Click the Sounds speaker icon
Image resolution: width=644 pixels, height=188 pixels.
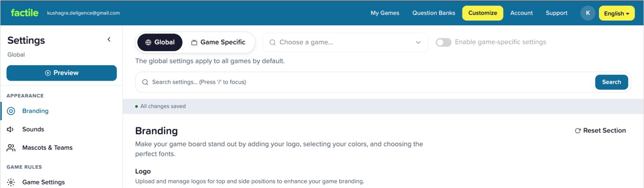(x=11, y=129)
